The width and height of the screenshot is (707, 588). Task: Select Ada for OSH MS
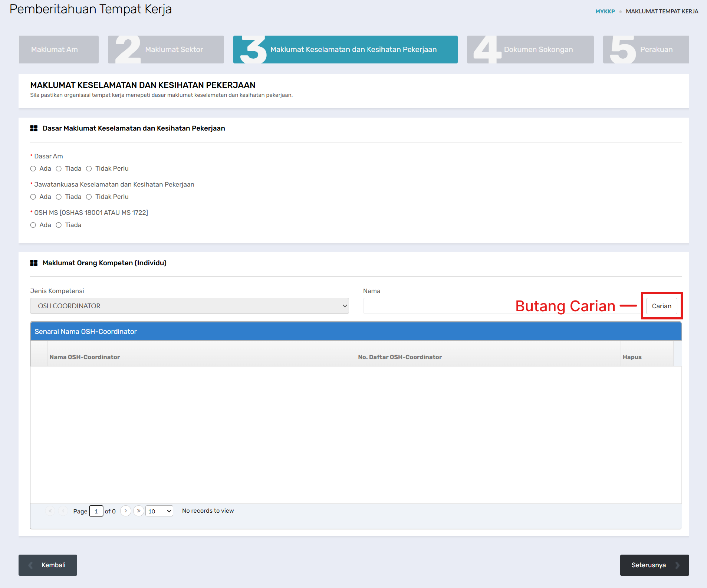pos(33,225)
